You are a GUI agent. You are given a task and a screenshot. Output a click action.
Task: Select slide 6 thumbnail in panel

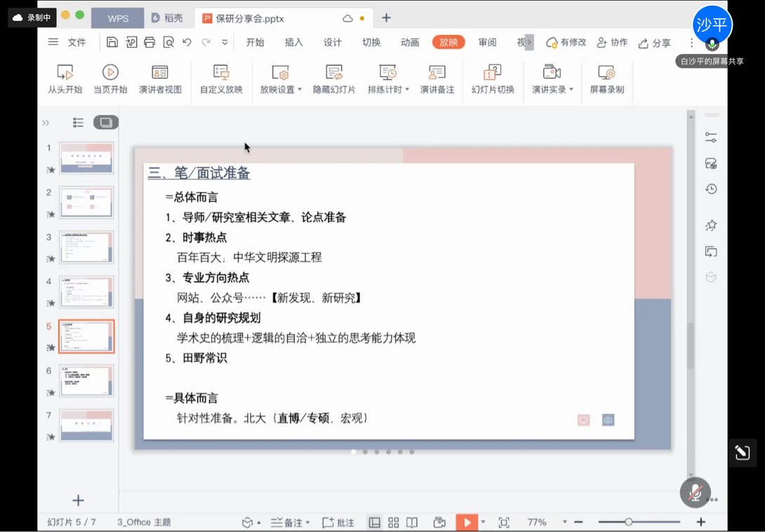(86, 380)
